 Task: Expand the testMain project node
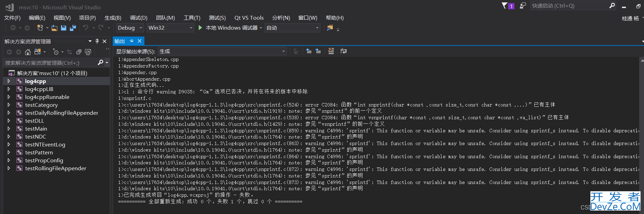click(x=9, y=129)
